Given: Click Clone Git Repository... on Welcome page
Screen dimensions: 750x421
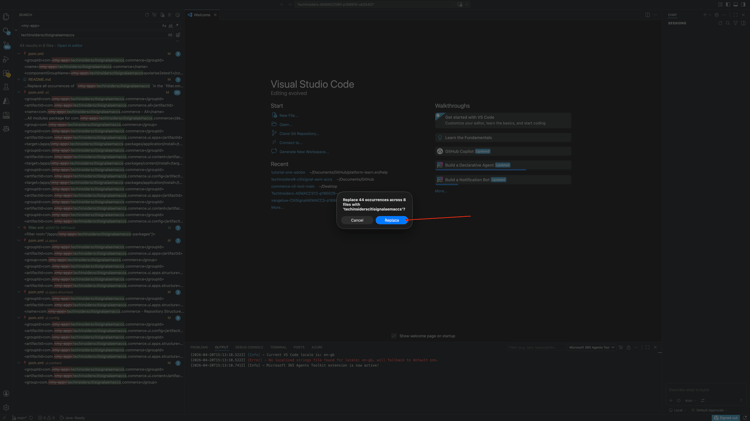Looking at the screenshot, I should pos(299,133).
